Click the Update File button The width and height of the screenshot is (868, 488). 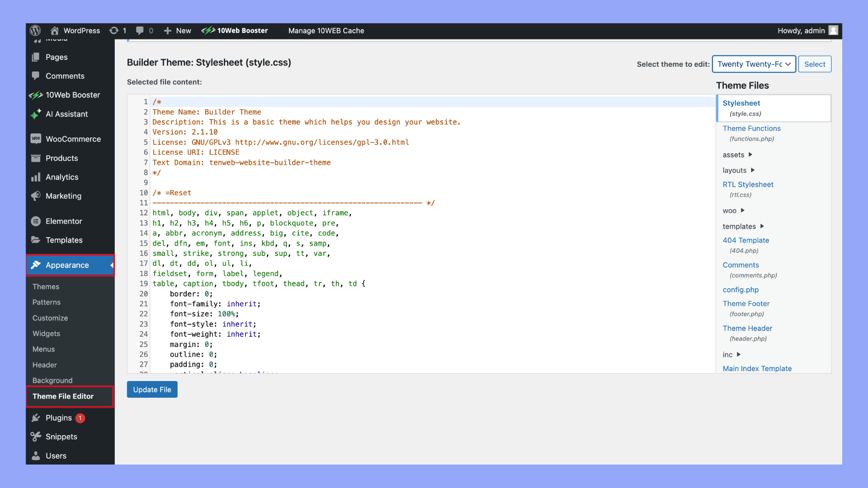coord(152,389)
